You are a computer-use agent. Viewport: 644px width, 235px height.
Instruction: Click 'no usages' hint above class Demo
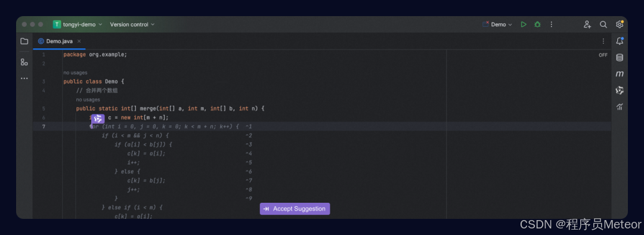click(x=75, y=73)
